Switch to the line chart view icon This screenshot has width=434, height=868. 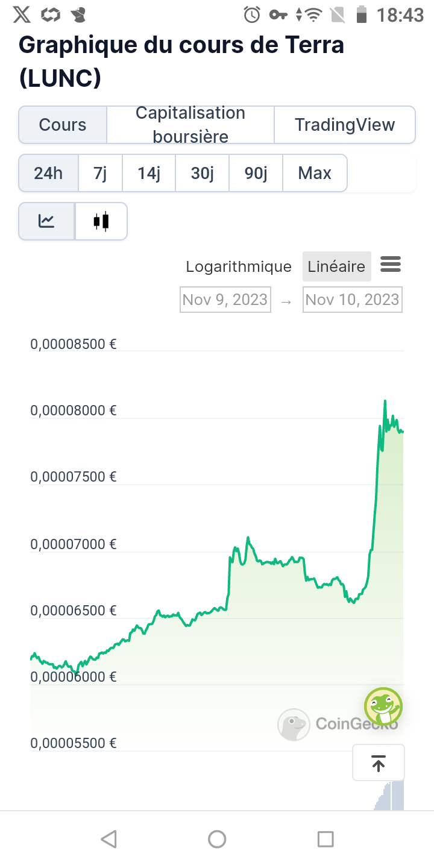pyautogui.click(x=46, y=221)
